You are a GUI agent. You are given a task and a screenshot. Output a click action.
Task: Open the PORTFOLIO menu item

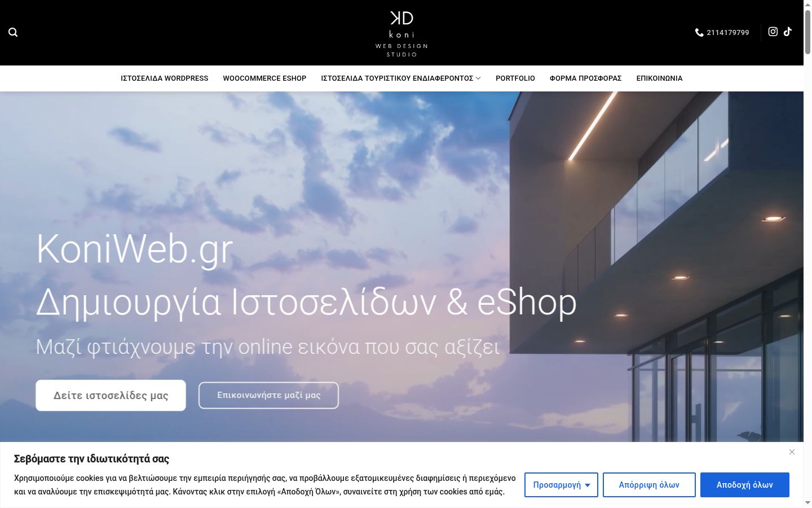515,78
